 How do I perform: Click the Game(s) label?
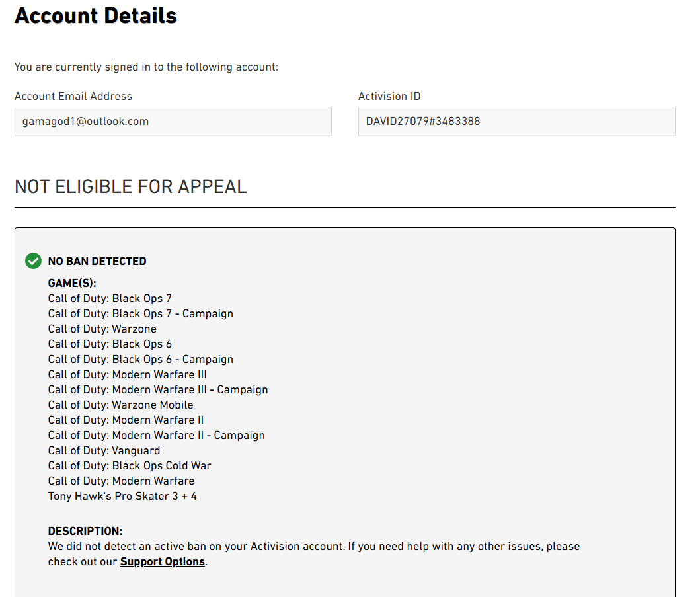pyautogui.click(x=72, y=283)
